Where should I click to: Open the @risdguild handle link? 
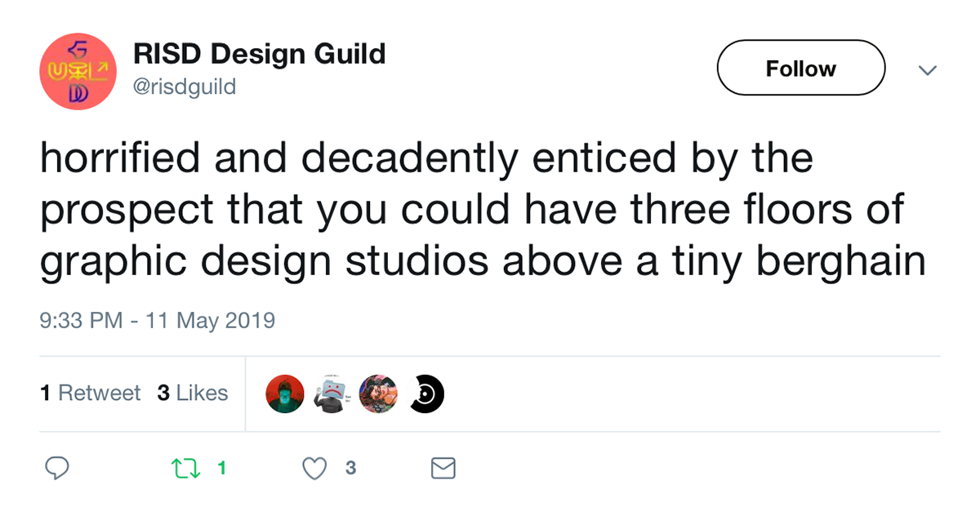tap(184, 87)
